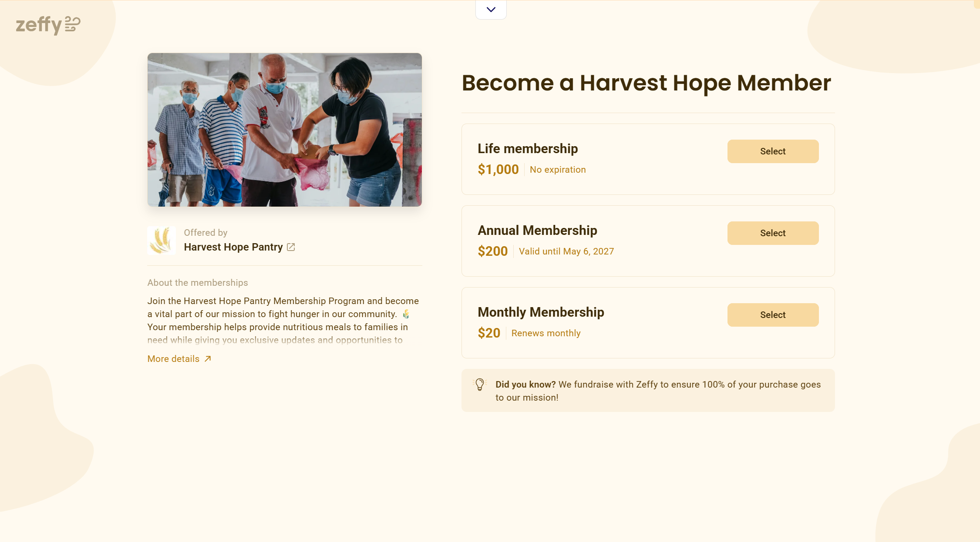Screen dimensions: 980x542
Task: Click the Renews monthly label
Action: 546,333
